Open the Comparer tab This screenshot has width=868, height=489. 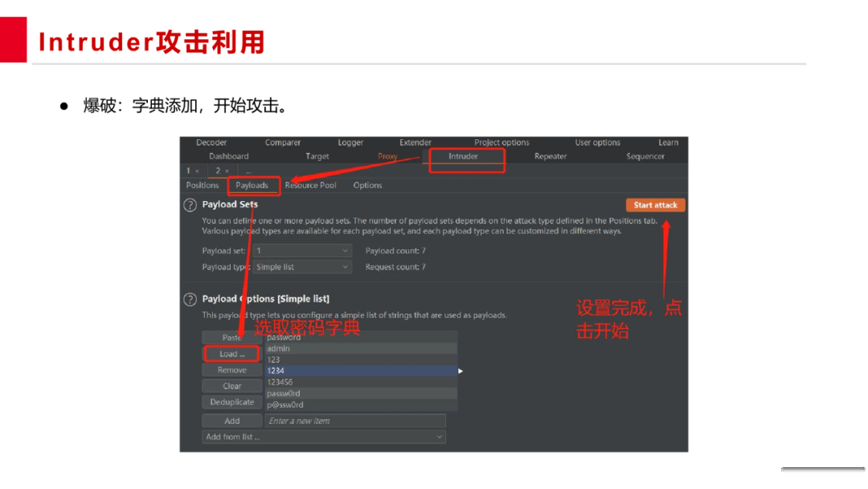pyautogui.click(x=282, y=142)
